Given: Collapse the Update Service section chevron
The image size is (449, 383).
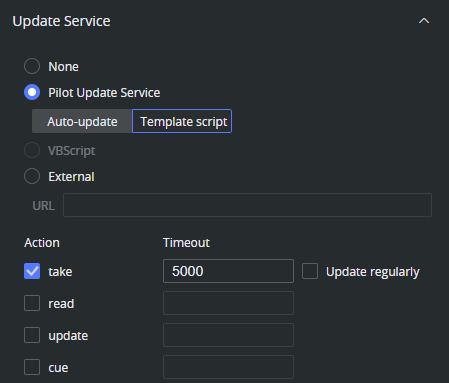Looking at the screenshot, I should point(424,21).
